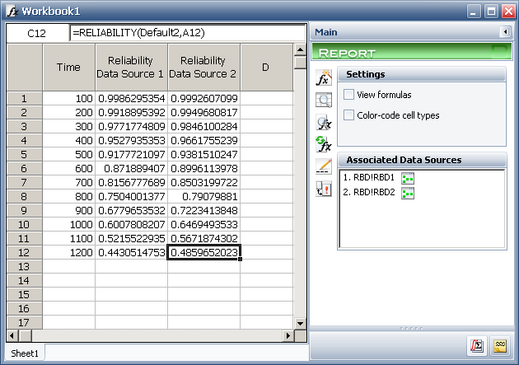Click cell with time value 100
The image size is (519, 365).
pos(69,98)
